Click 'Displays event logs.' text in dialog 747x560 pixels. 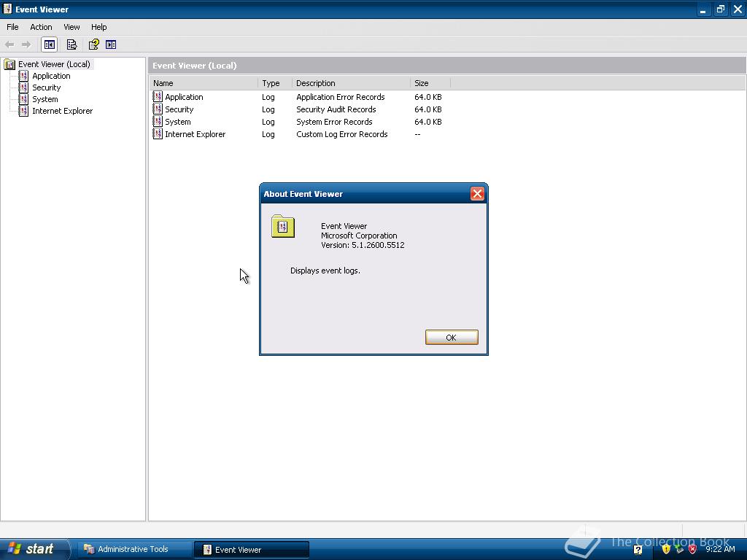point(325,270)
